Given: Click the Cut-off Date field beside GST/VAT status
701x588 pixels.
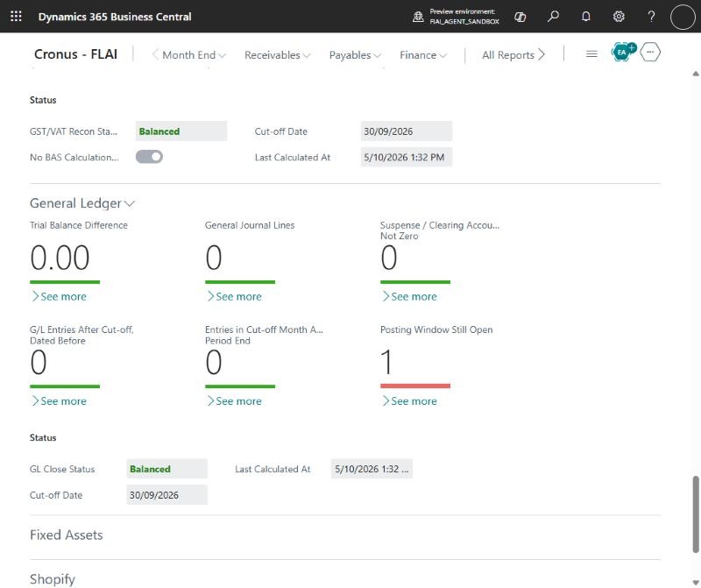Looking at the screenshot, I should [x=407, y=131].
